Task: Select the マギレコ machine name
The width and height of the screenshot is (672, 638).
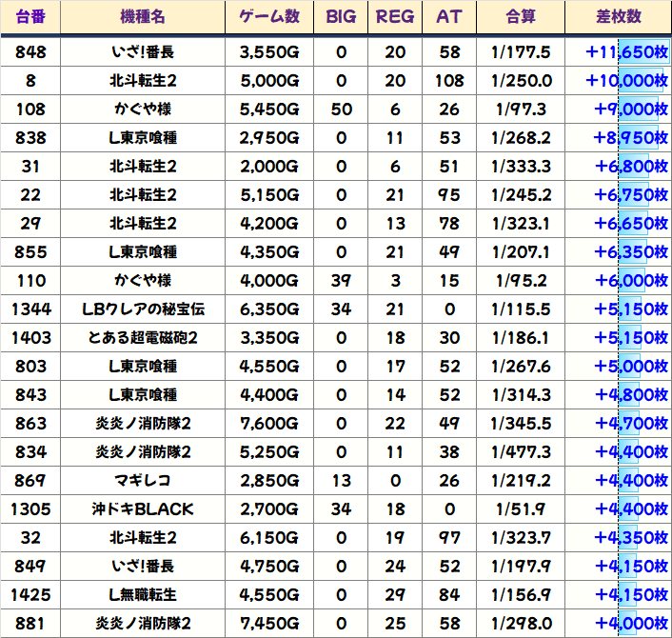Action: (x=143, y=481)
